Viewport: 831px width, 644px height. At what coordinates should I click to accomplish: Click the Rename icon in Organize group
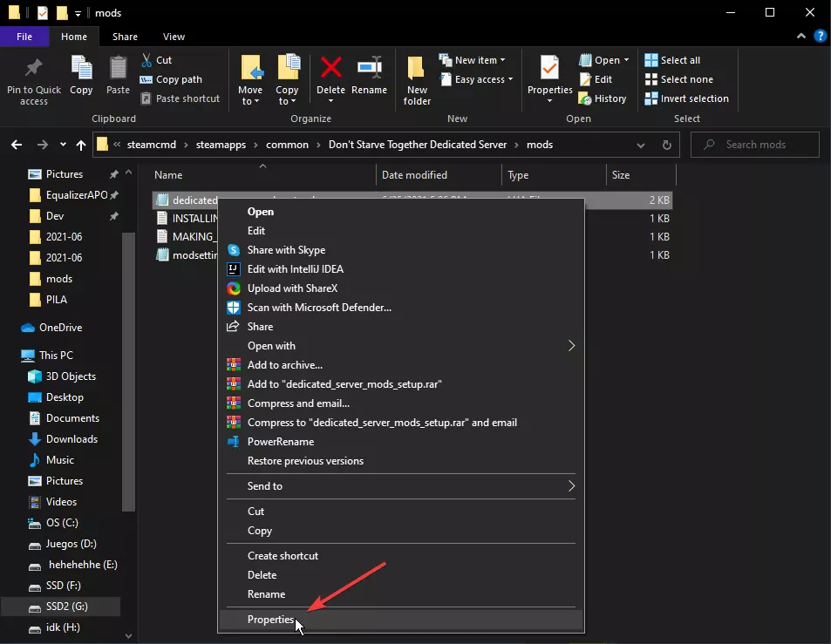tap(369, 70)
